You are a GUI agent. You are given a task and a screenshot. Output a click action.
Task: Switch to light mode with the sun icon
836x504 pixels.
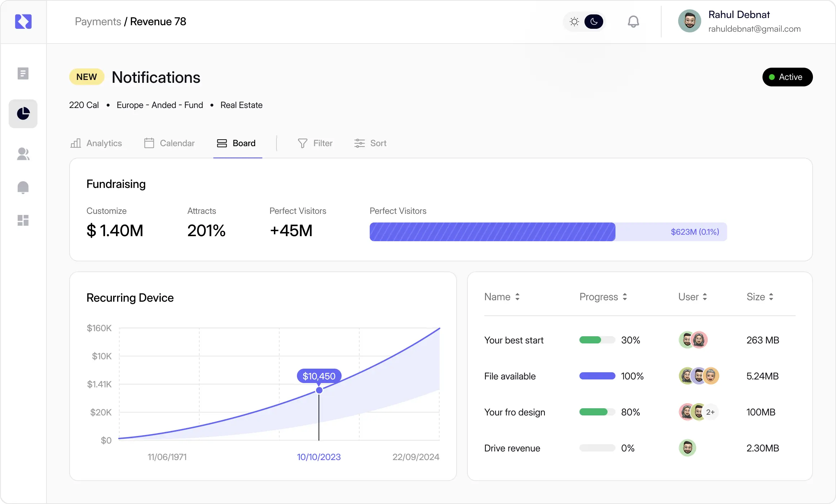[574, 22]
